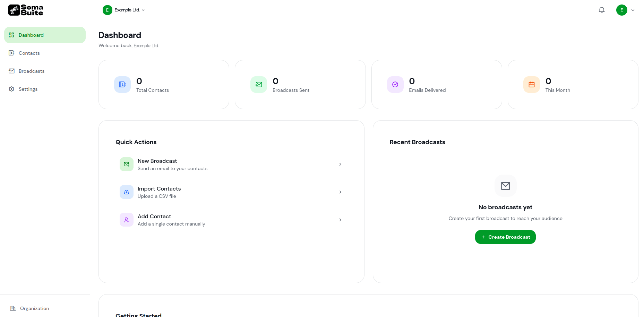Select the Dashboard sidebar icon
Image resolution: width=644 pixels, height=317 pixels.
click(11, 35)
